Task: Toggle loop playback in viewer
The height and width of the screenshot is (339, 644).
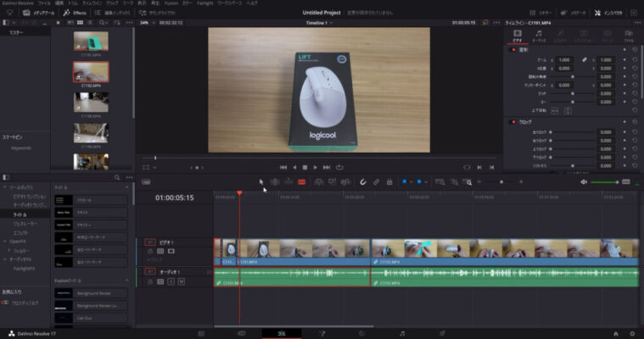Action: 339,168
